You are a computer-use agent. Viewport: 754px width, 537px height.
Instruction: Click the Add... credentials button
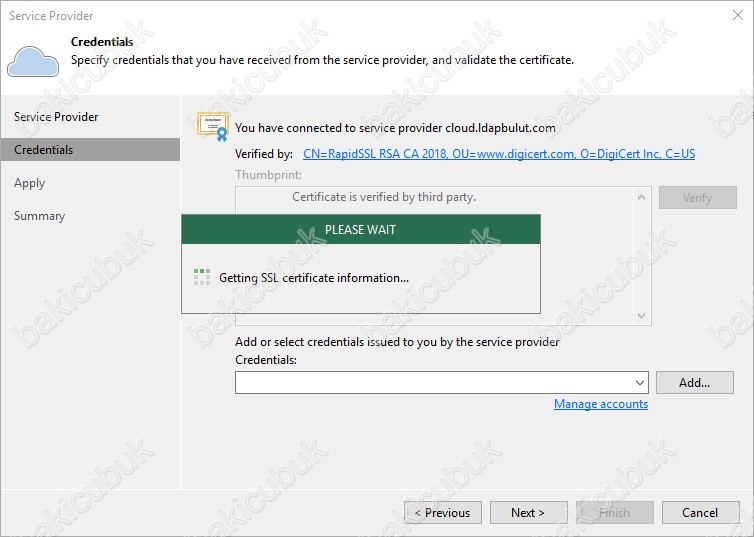pyautogui.click(x=694, y=383)
